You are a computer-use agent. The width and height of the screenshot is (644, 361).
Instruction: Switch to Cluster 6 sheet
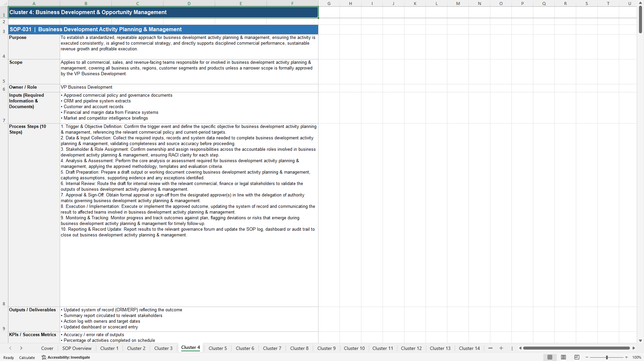click(x=245, y=348)
